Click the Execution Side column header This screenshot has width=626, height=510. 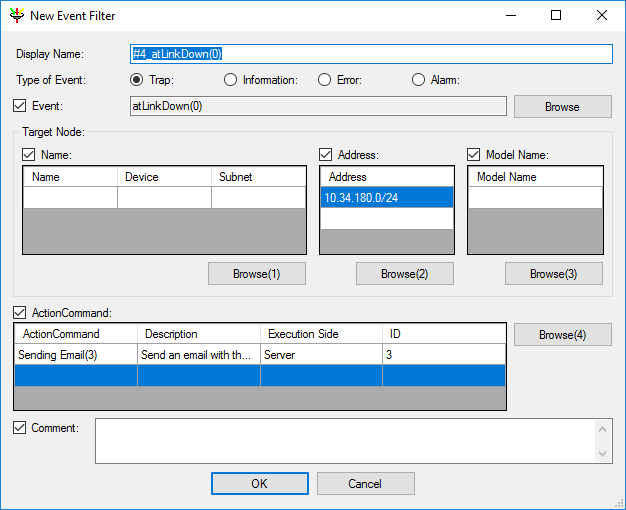pos(321,333)
